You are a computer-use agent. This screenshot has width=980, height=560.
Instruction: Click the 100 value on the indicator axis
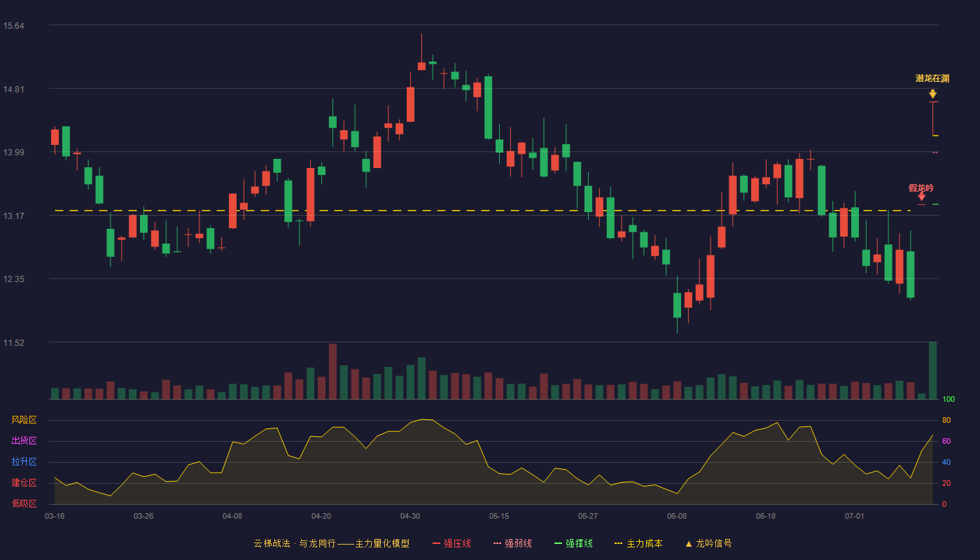click(948, 399)
